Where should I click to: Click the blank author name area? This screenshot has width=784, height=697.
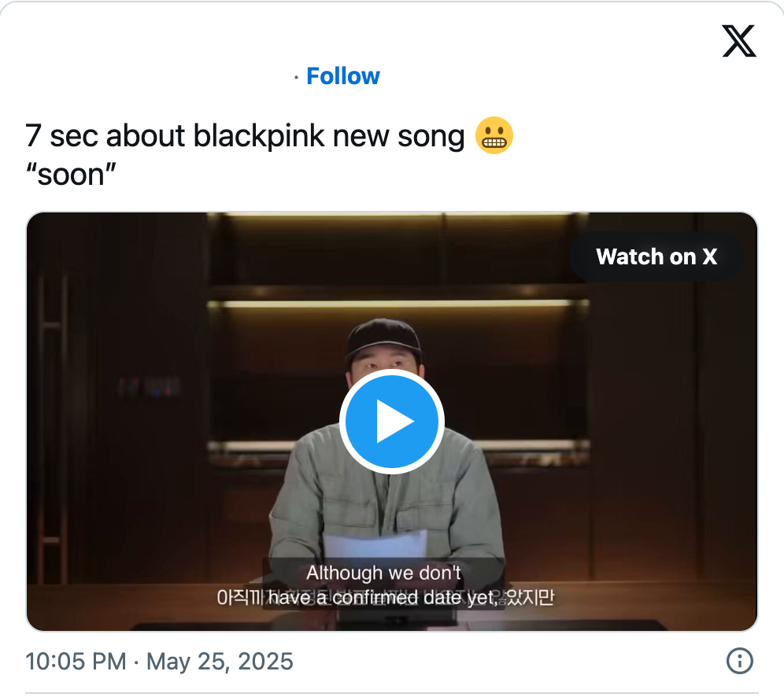[157, 76]
